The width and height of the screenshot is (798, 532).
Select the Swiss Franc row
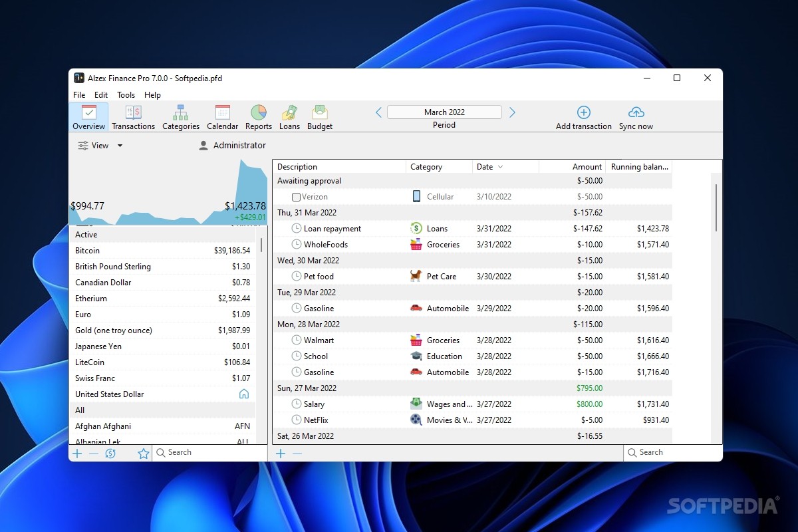click(x=162, y=378)
